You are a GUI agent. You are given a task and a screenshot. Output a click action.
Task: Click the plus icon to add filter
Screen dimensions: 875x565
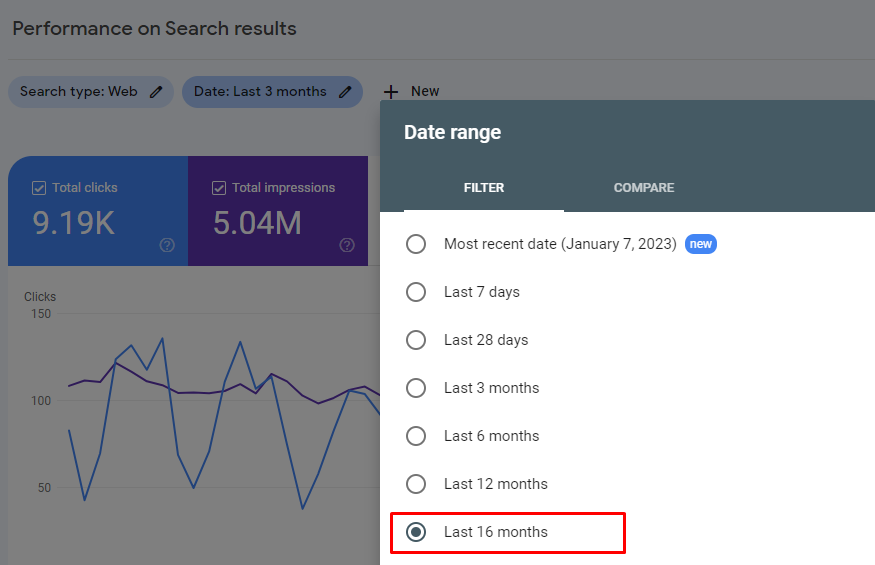[391, 92]
